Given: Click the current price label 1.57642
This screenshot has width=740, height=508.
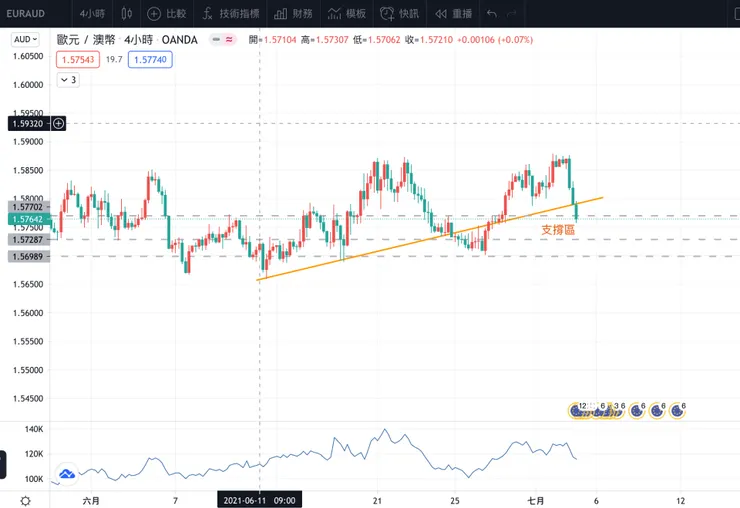Looking at the screenshot, I should click(28, 219).
